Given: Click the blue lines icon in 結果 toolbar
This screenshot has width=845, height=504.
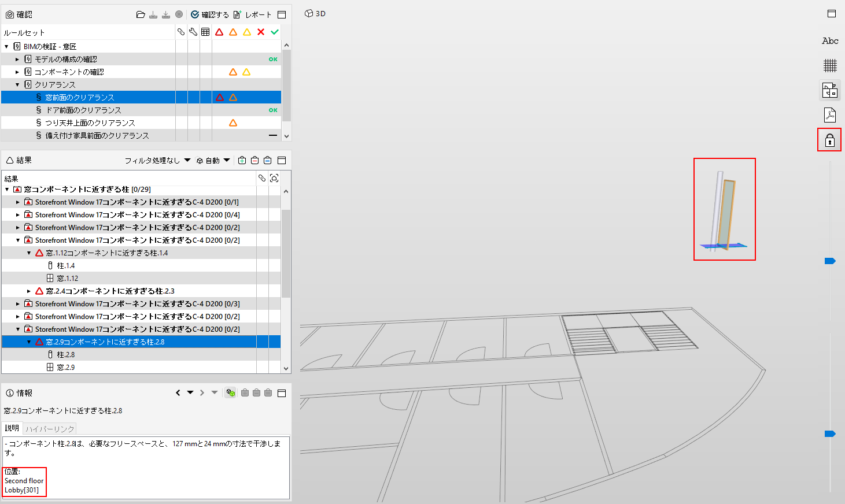Looking at the screenshot, I should click(267, 160).
